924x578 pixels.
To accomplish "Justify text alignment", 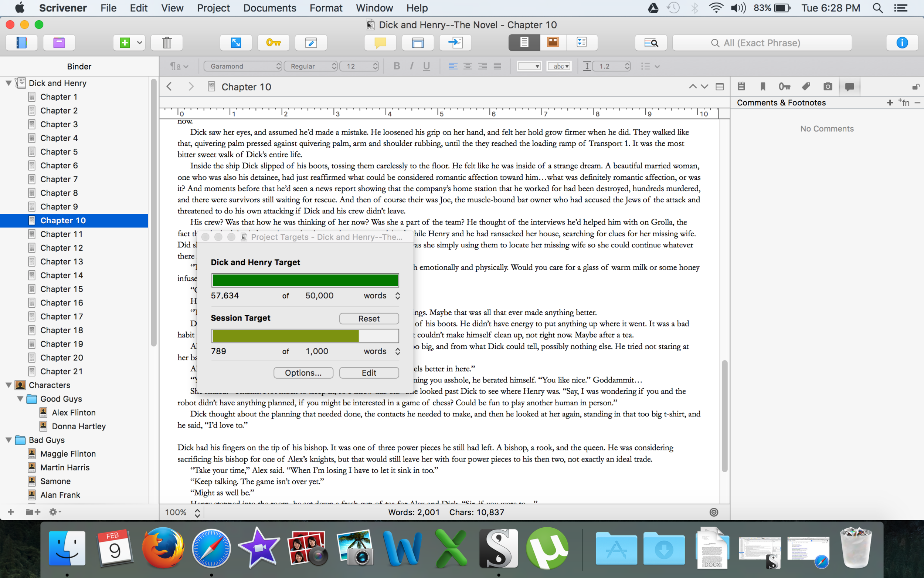I will (x=497, y=66).
